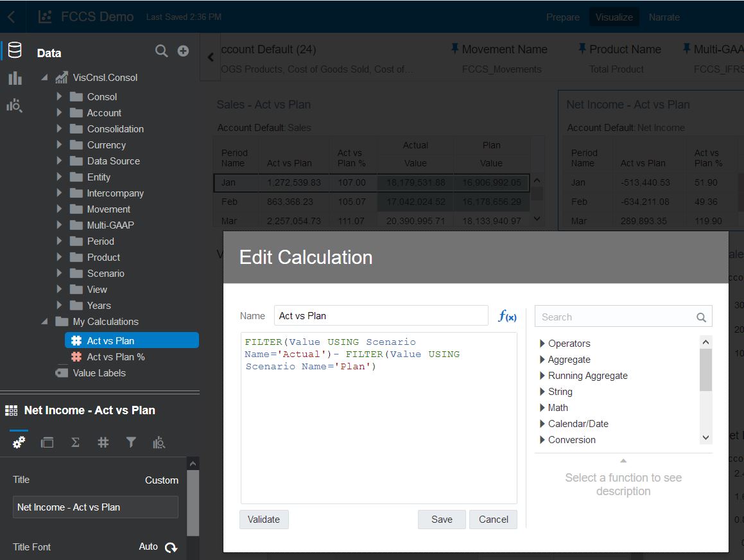Open the Data panel search magnifier
This screenshot has width=744, height=560.
pyautogui.click(x=160, y=51)
